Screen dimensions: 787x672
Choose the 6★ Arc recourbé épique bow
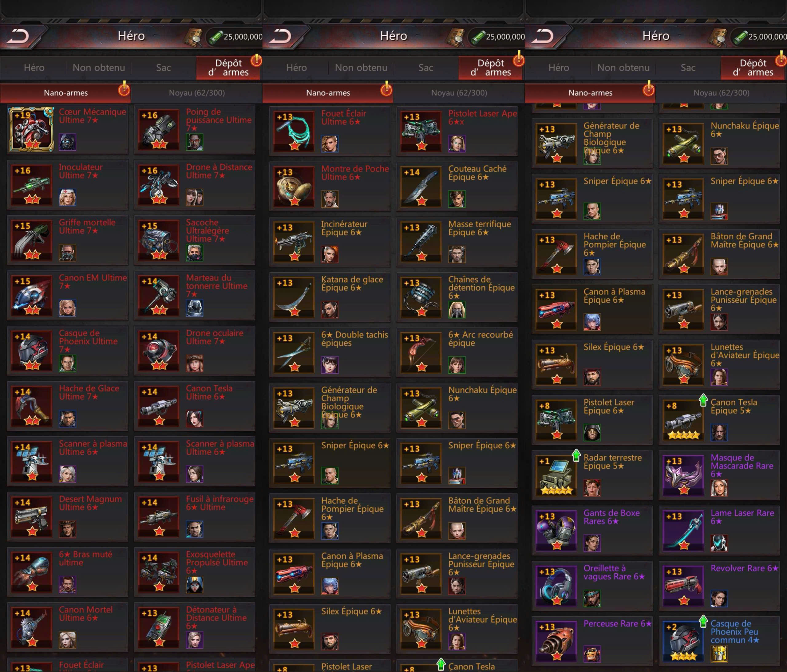(457, 352)
